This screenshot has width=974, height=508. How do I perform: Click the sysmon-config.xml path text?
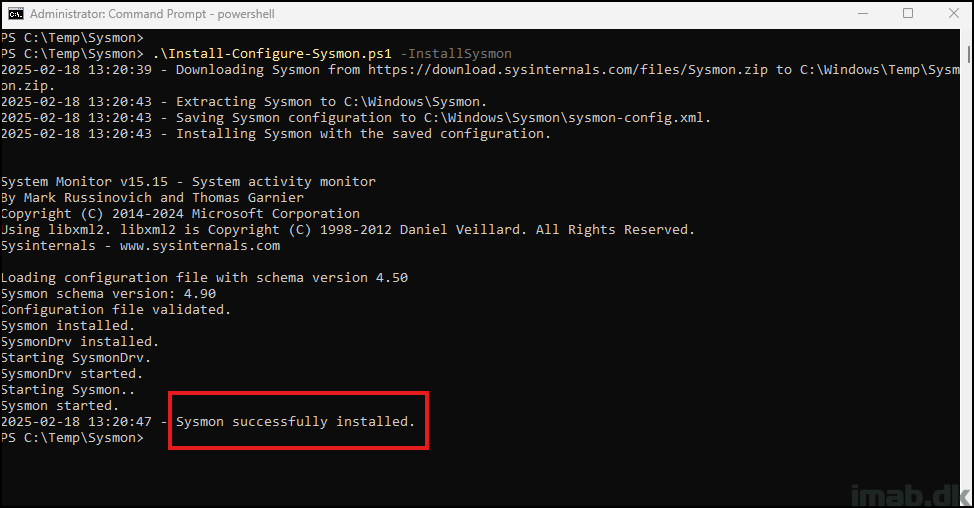[x=567, y=117]
